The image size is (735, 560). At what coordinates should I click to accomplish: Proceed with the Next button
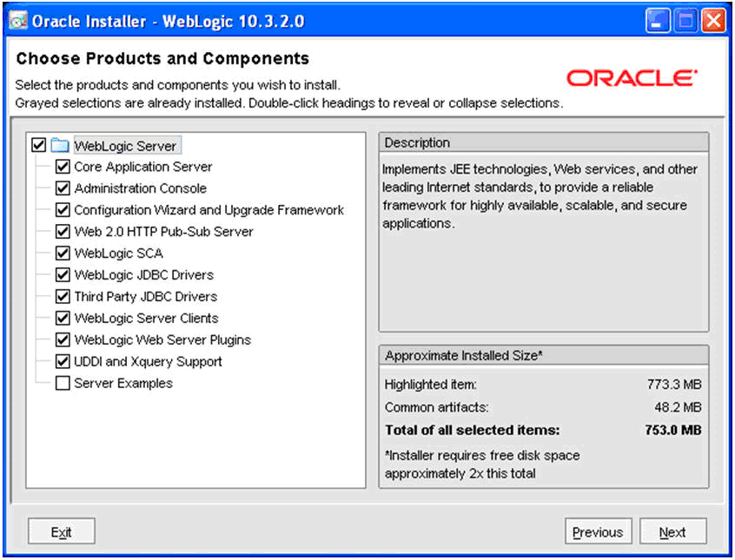(672, 531)
